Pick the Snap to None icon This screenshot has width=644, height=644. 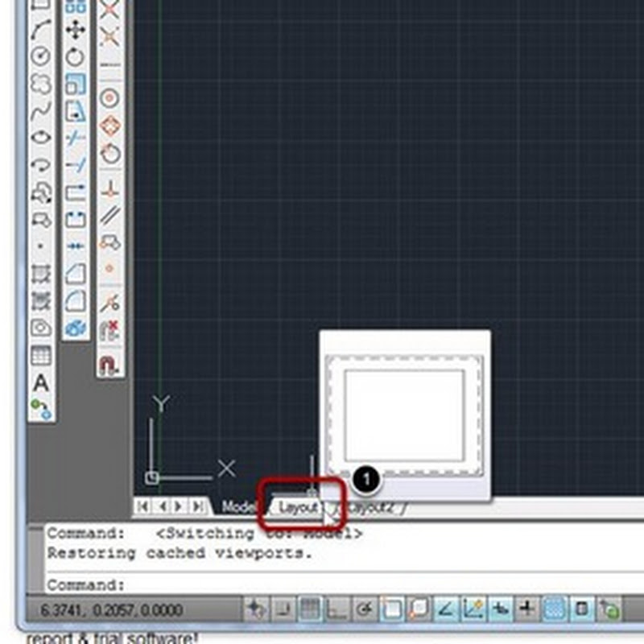(110, 330)
